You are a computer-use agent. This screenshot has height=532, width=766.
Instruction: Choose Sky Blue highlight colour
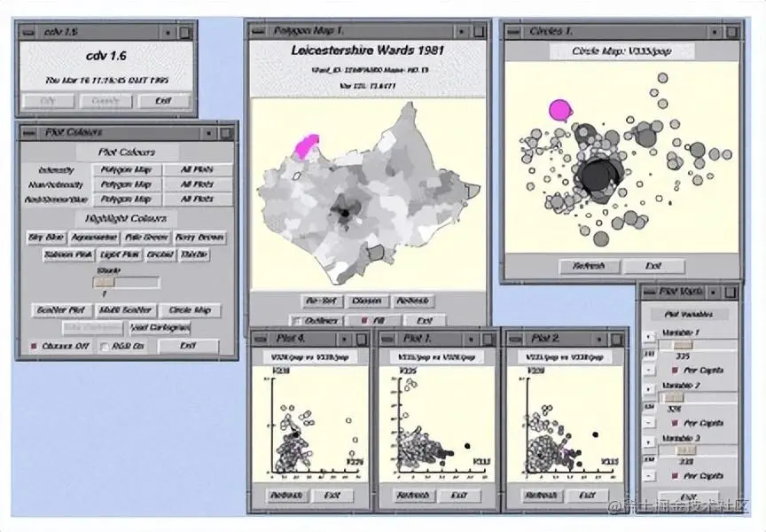[46, 238]
